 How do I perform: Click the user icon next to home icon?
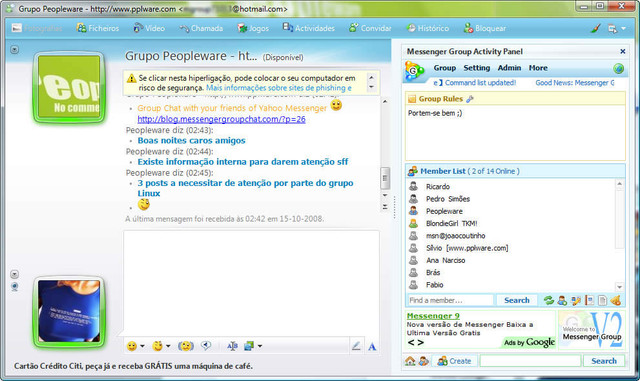tap(424, 361)
